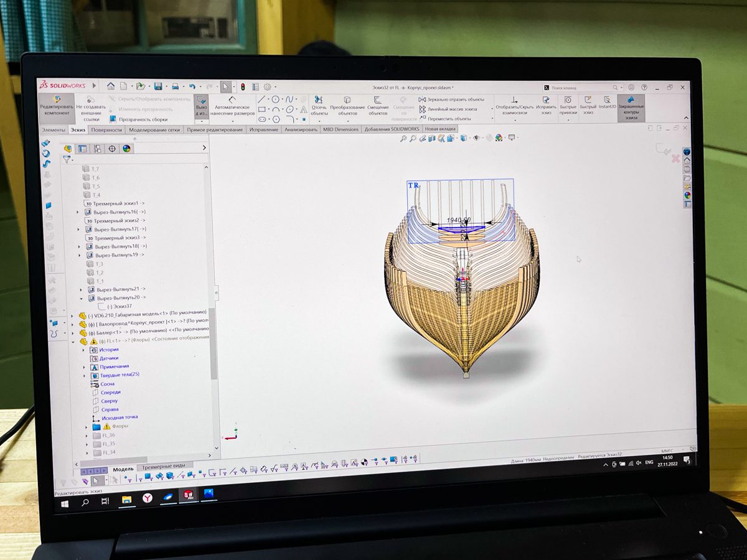Viewport: 747px width, 560px height.
Task: Click the Трехмерные виды bottom tab
Action: [x=163, y=466]
